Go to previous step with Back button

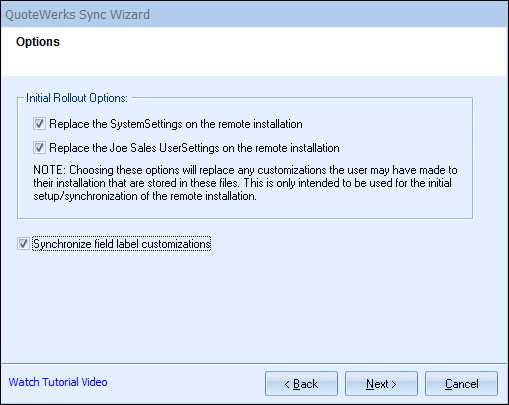(301, 384)
